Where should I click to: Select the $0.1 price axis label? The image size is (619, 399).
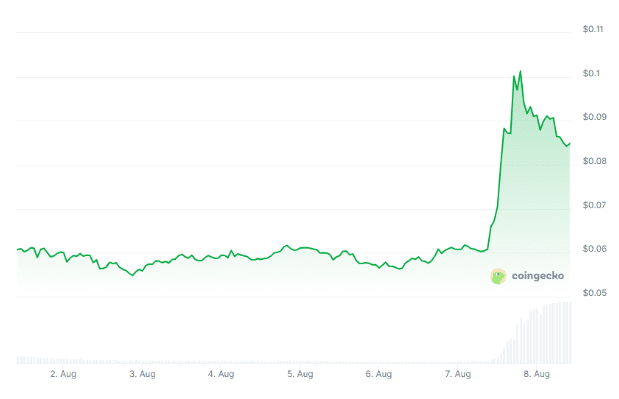click(591, 73)
